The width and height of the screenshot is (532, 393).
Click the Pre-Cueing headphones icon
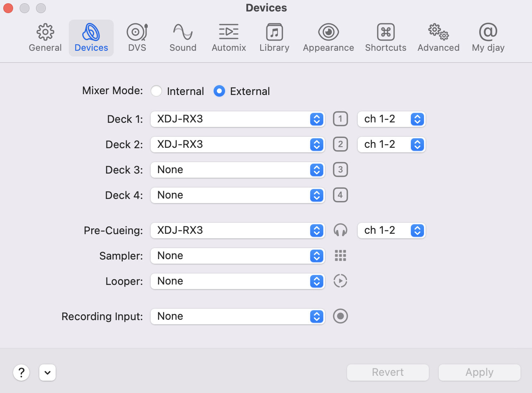[x=340, y=230]
